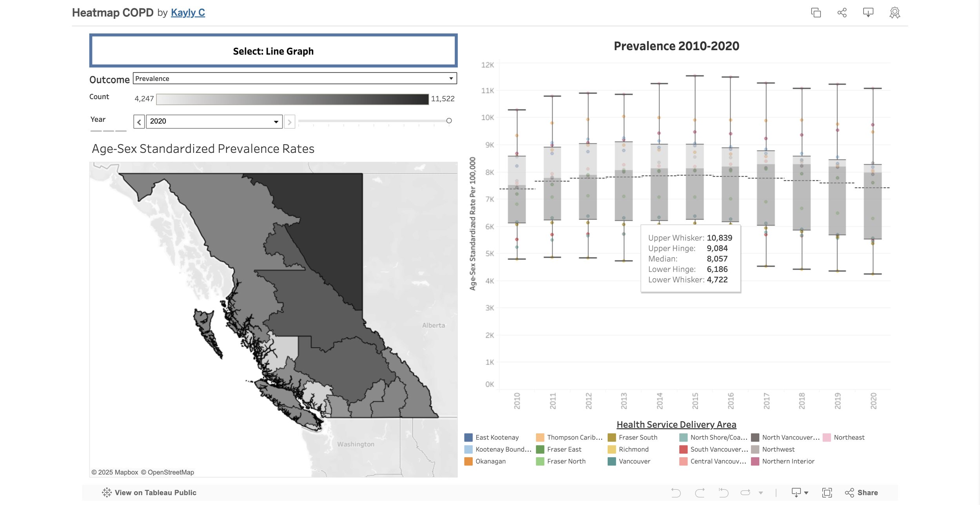Highlight Northern Interior in legend

[788, 461]
